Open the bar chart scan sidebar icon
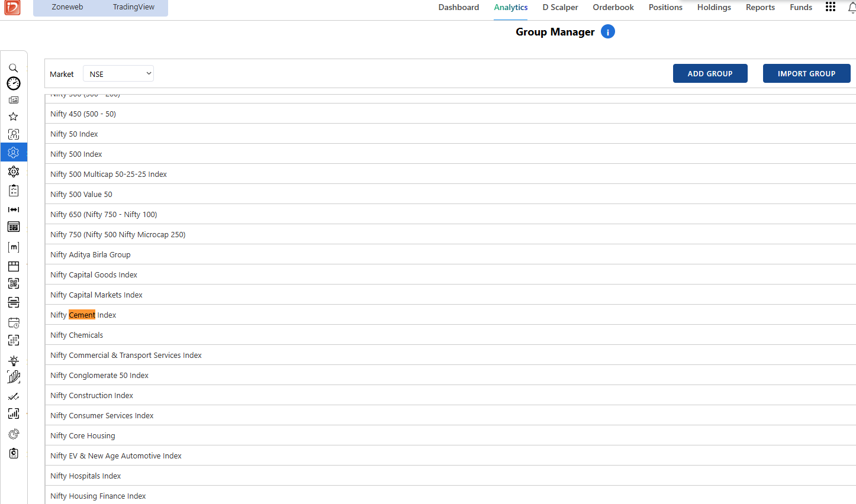856x504 pixels. 14,413
